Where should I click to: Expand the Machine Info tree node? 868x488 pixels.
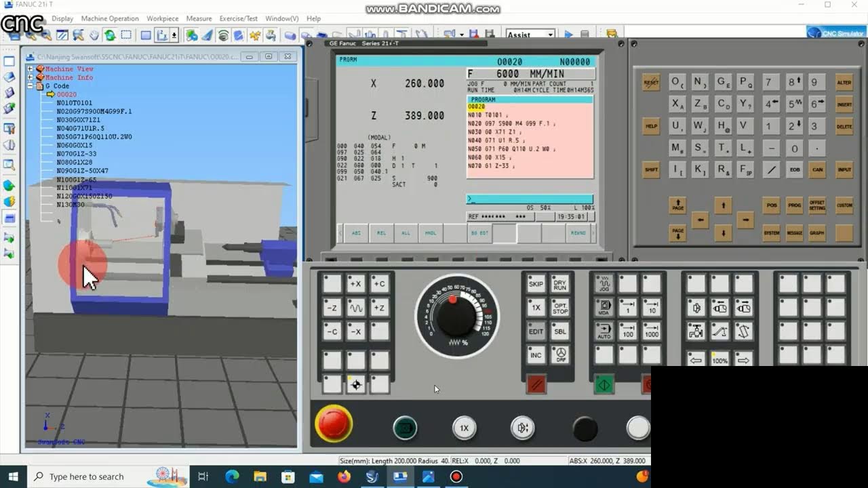(x=31, y=78)
